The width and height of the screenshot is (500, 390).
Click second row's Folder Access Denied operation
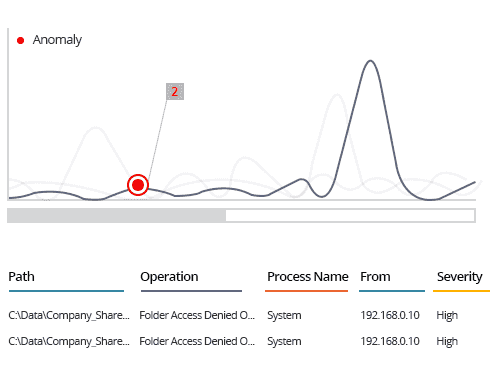point(197,341)
